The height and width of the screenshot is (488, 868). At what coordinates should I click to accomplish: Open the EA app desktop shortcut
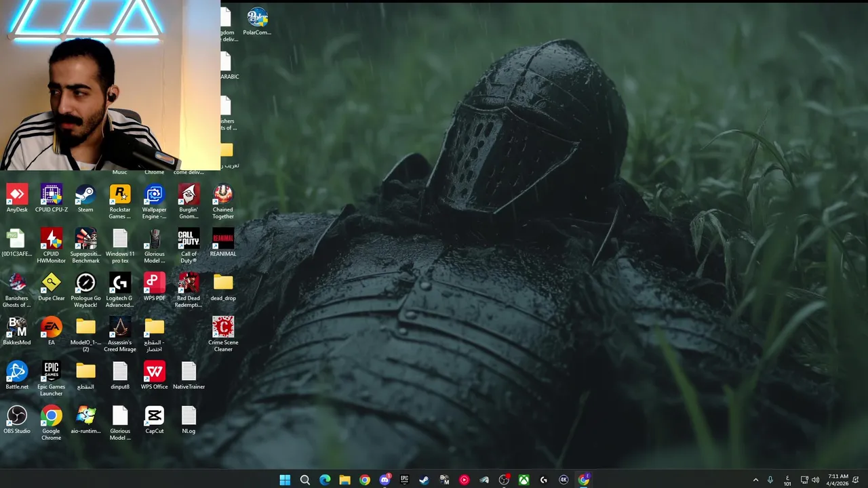[52, 331]
